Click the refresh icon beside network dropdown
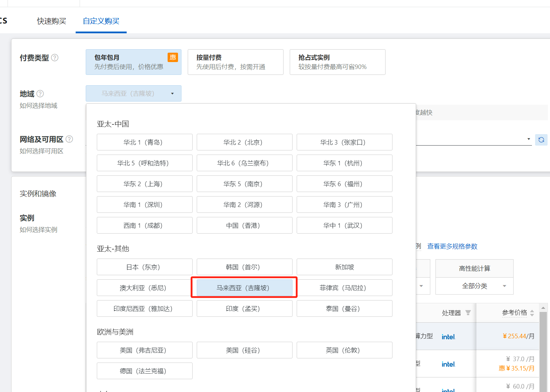This screenshot has height=392, width=550. (541, 140)
